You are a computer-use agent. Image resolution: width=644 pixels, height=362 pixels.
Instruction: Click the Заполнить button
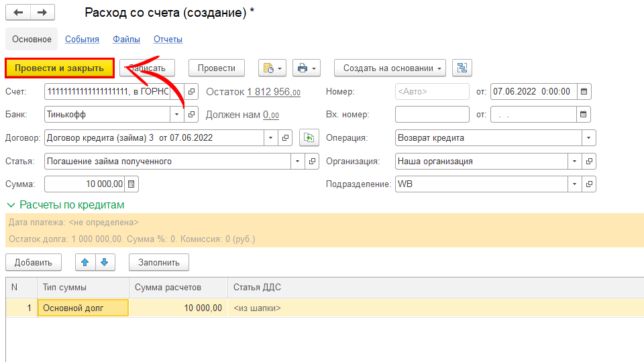pos(159,262)
